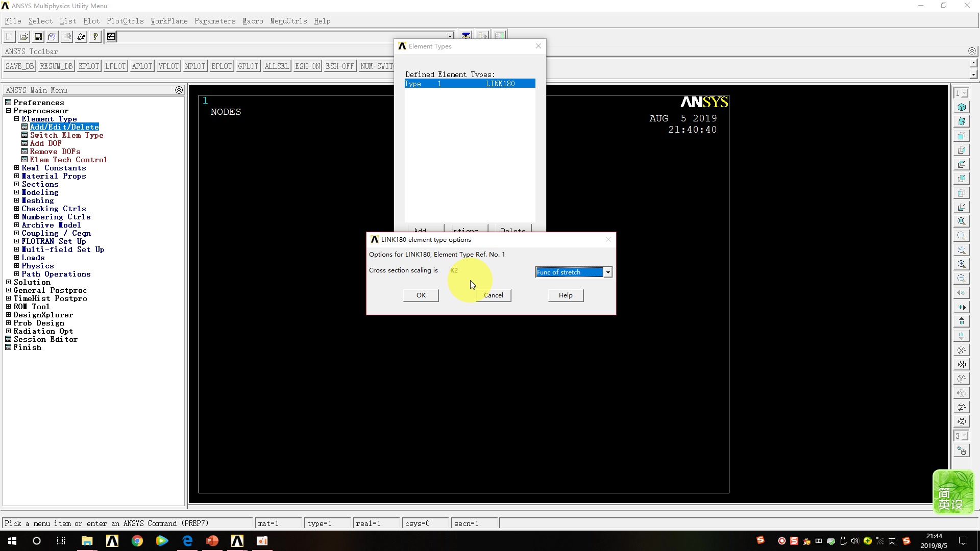Expand the Modeling tree node
This screenshot has width=980, height=551.
pos(16,192)
